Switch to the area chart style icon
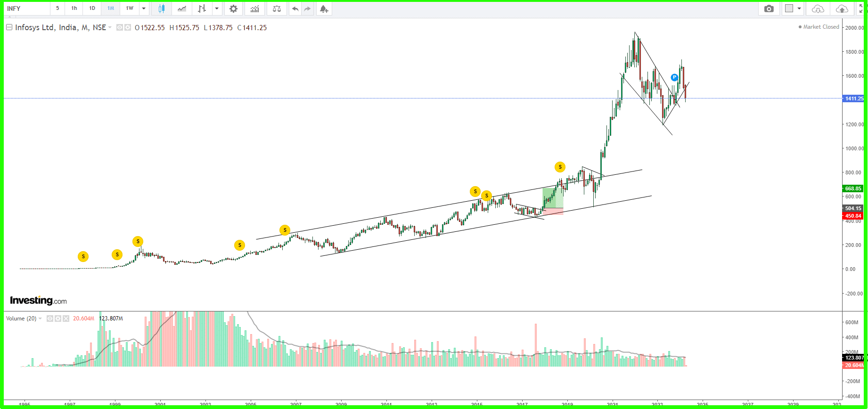Image resolution: width=868 pixels, height=409 pixels. pyautogui.click(x=182, y=8)
